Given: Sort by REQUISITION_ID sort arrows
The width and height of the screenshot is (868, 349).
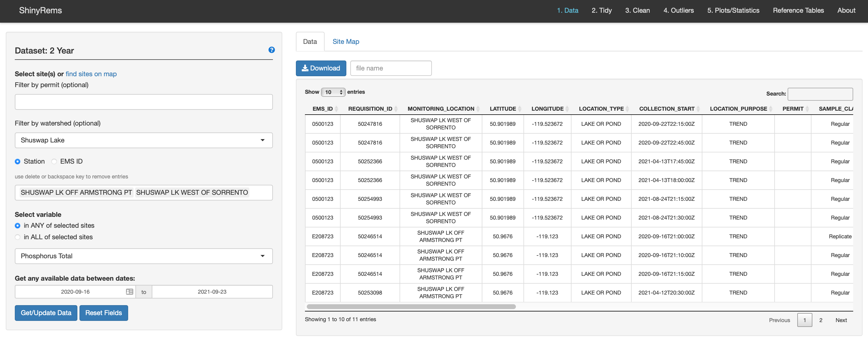Looking at the screenshot, I should pyautogui.click(x=396, y=109).
